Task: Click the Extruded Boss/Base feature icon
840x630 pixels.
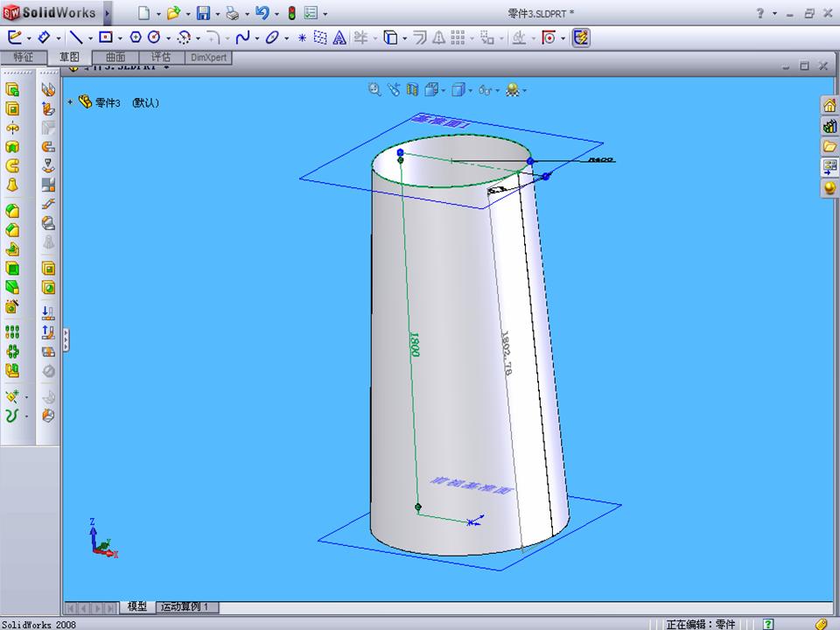Action: 12,89
